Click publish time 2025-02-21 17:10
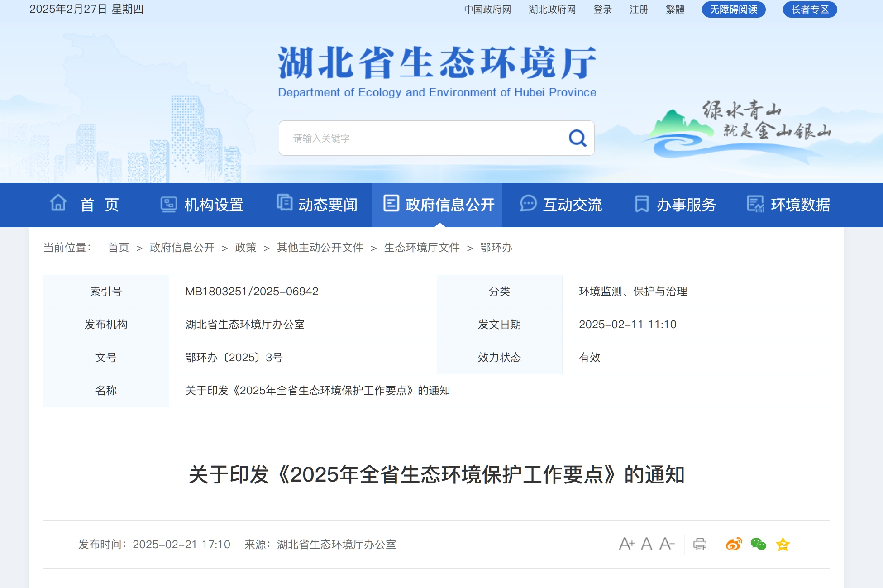The height and width of the screenshot is (588, 883). [181, 544]
